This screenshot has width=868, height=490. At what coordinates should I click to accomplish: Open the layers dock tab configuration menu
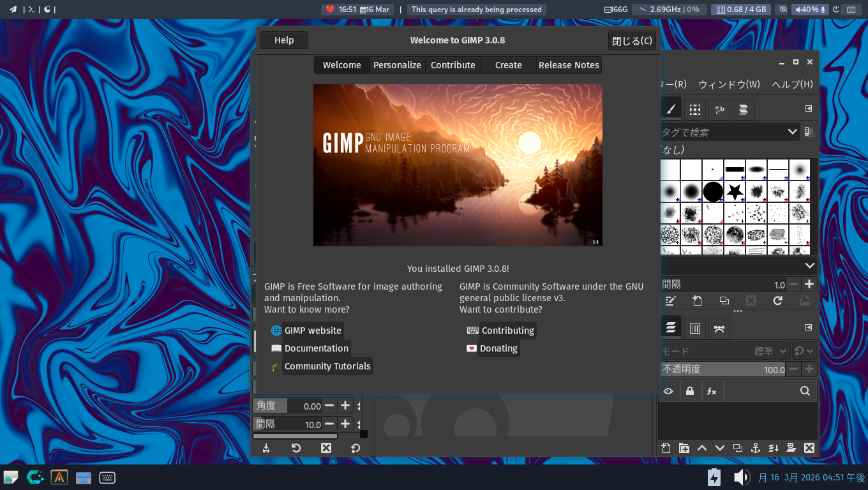tap(809, 327)
